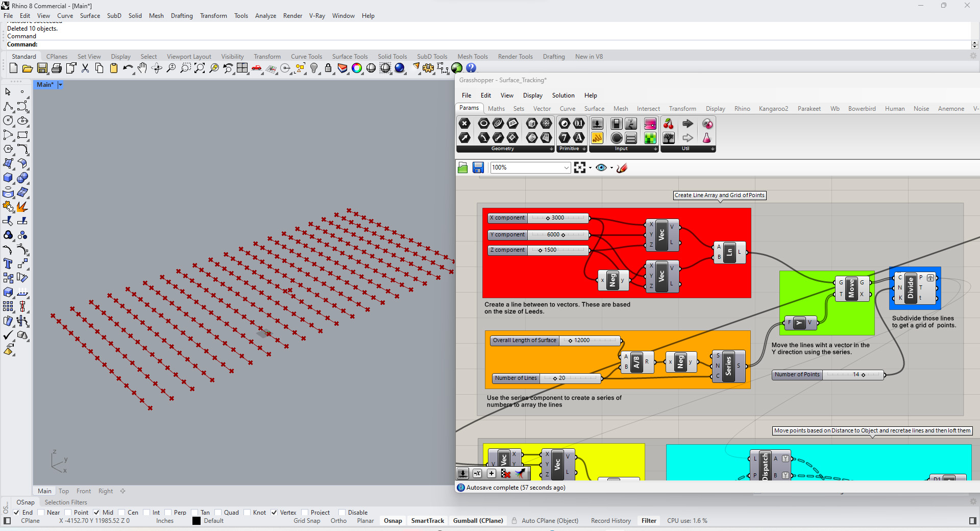Select the Pan hand tool
Image resolution: width=980 pixels, height=531 pixels.
click(x=142, y=68)
